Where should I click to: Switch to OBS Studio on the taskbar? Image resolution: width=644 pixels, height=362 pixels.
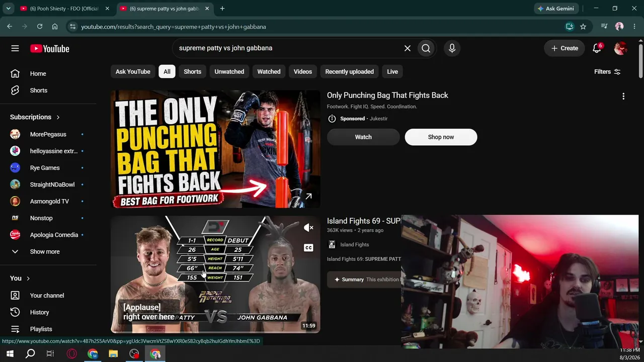click(134, 354)
